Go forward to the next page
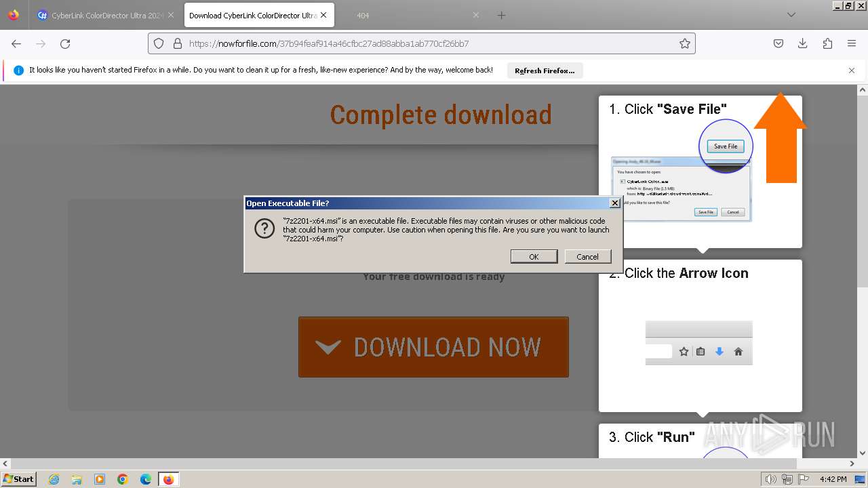868x488 pixels. pyautogui.click(x=41, y=43)
